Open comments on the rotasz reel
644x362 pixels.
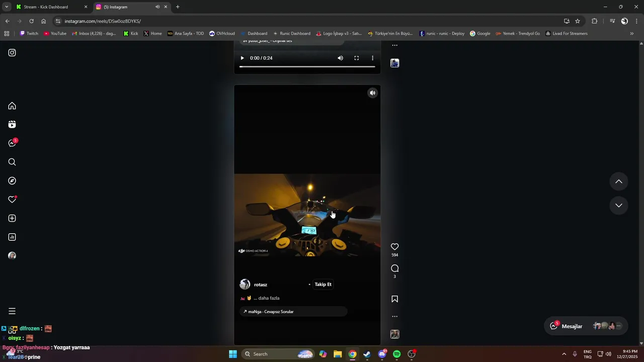pos(395,268)
